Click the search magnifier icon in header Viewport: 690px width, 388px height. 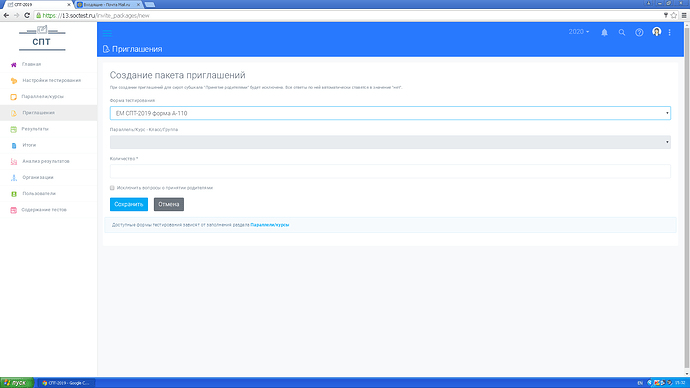(x=622, y=32)
